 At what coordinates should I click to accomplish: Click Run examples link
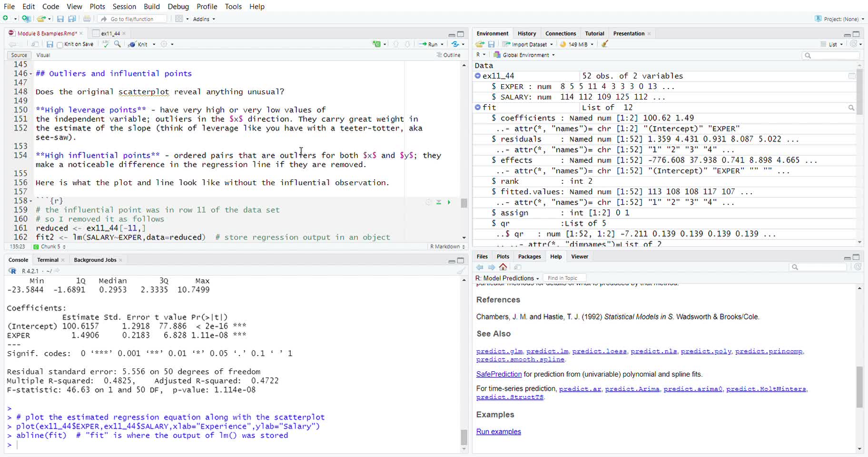pyautogui.click(x=499, y=432)
